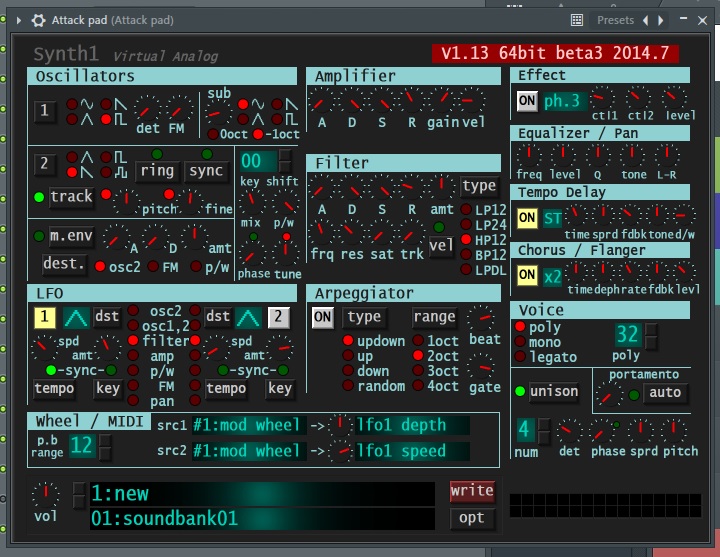
Task: Select legato voice mode
Action: pos(520,356)
